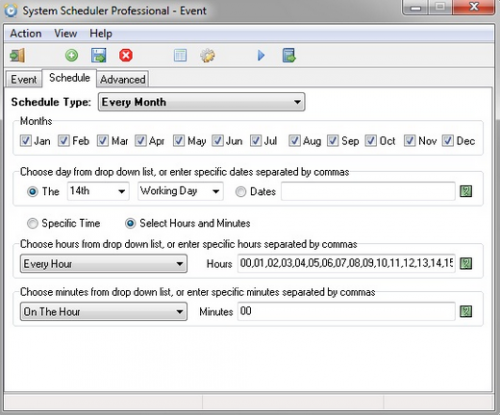Choose Select Hours and Minutes radio option
The width and height of the screenshot is (500, 415).
coord(130,223)
